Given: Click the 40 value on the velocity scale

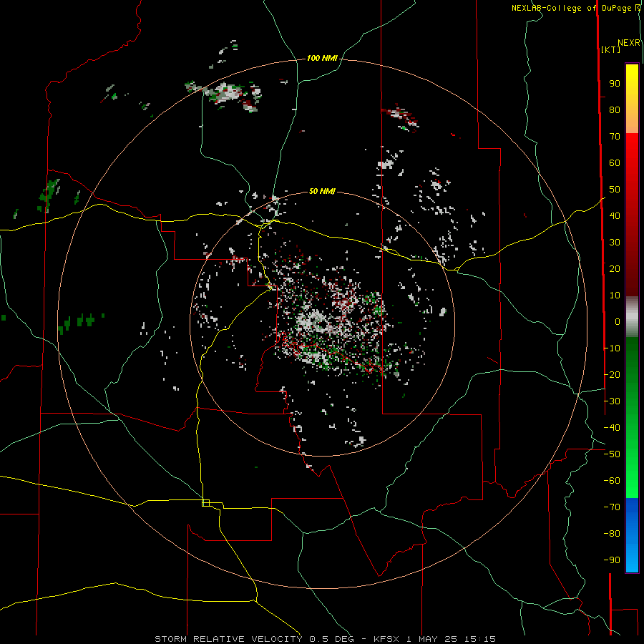Looking at the screenshot, I should 615,216.
